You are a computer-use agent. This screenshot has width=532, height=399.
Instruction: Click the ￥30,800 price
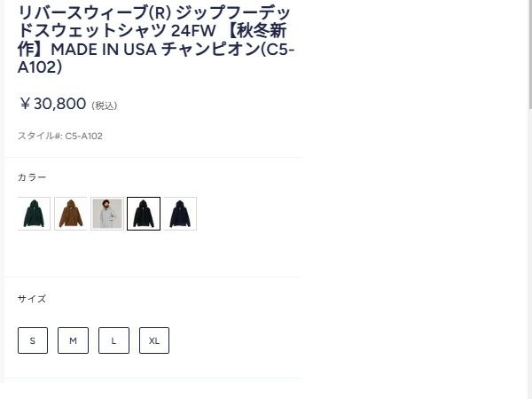coord(52,104)
